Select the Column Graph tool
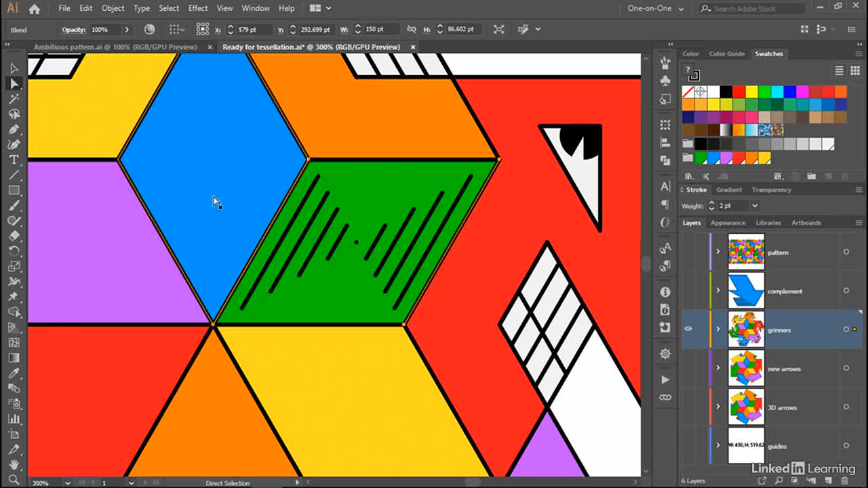Screen dimensions: 868x488 14,419
